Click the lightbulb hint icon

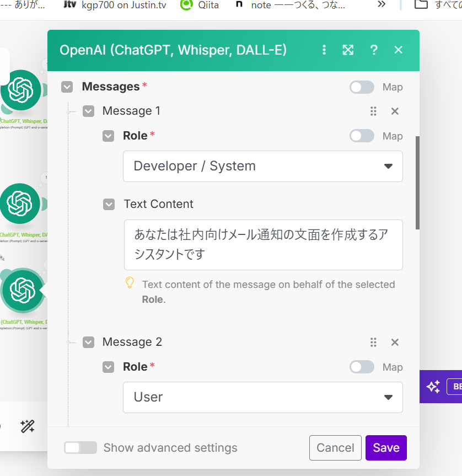point(130,282)
